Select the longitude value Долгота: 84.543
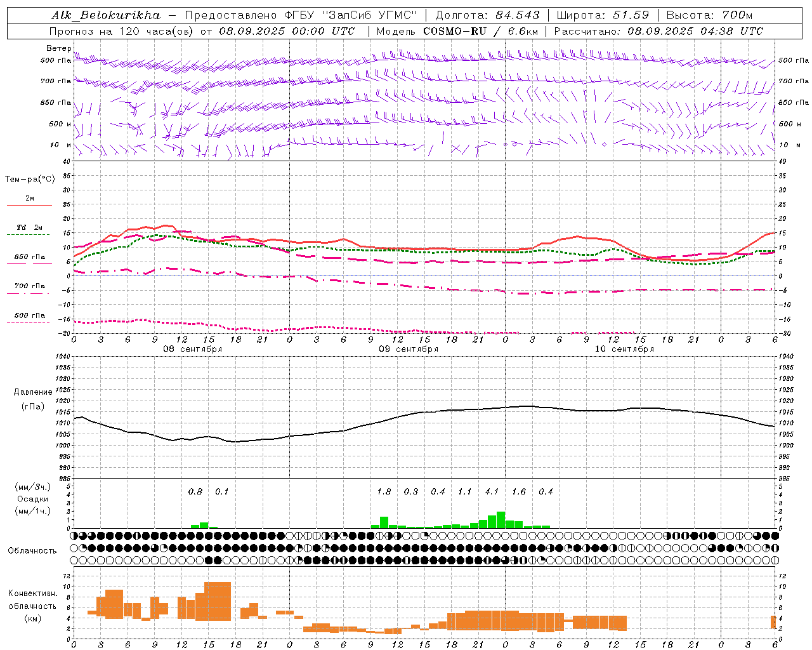 click(x=487, y=15)
